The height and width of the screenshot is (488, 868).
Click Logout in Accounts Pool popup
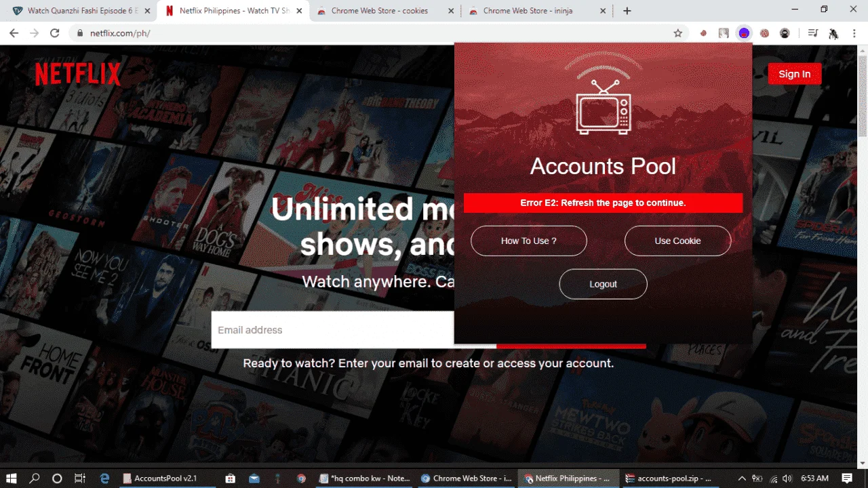604,284
